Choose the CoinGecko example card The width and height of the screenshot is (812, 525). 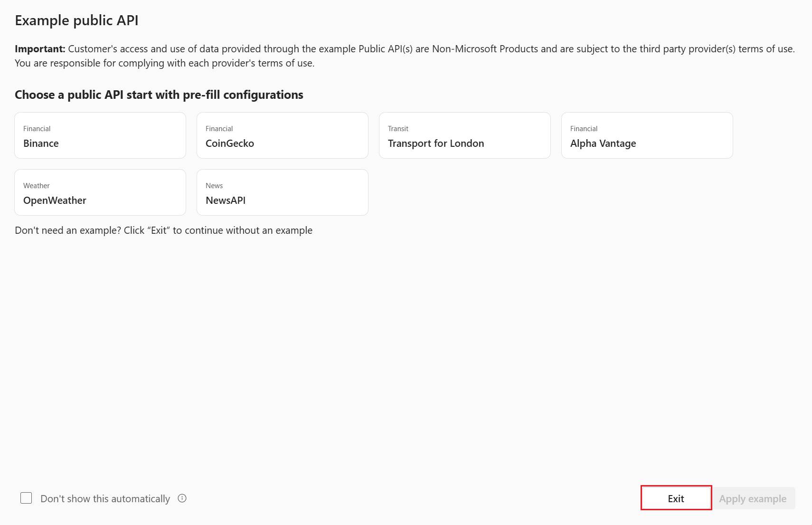pyautogui.click(x=282, y=136)
